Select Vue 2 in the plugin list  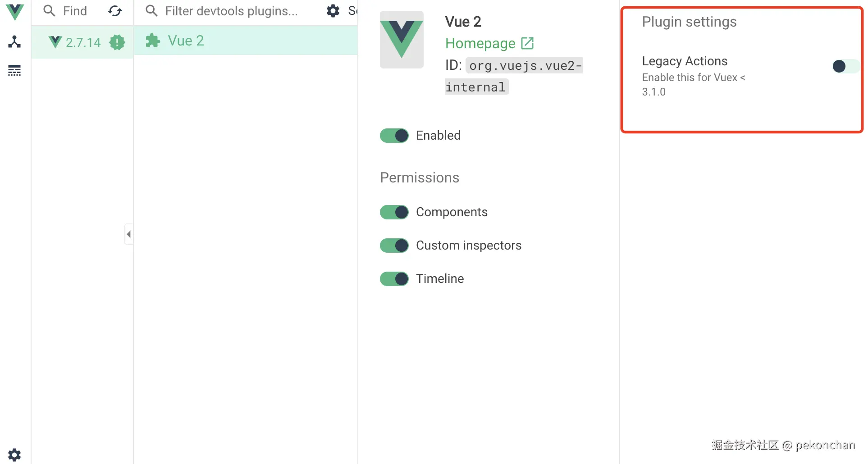[186, 41]
